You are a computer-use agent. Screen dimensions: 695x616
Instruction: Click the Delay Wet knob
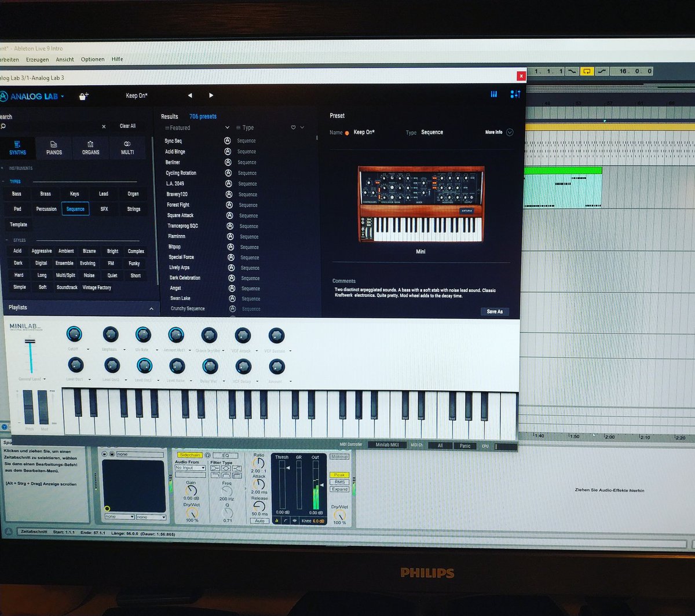210,366
